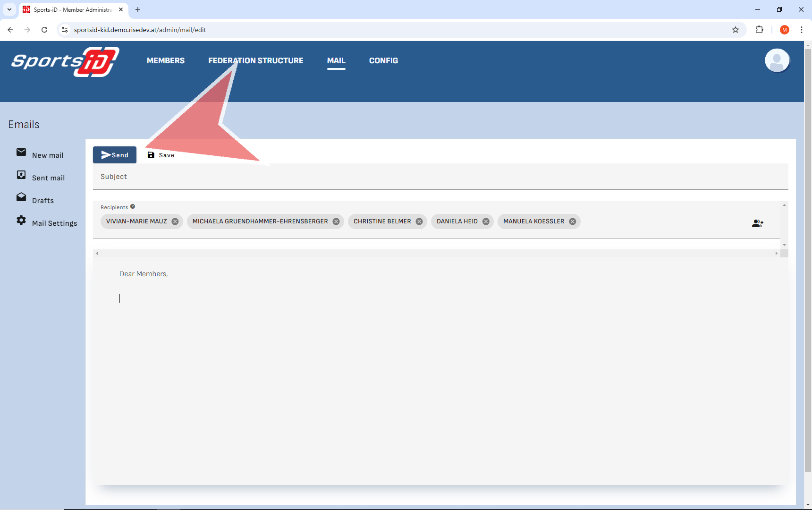Remove Daniela Heid from recipients
Screen dimensions: 812x510
(x=486, y=221)
